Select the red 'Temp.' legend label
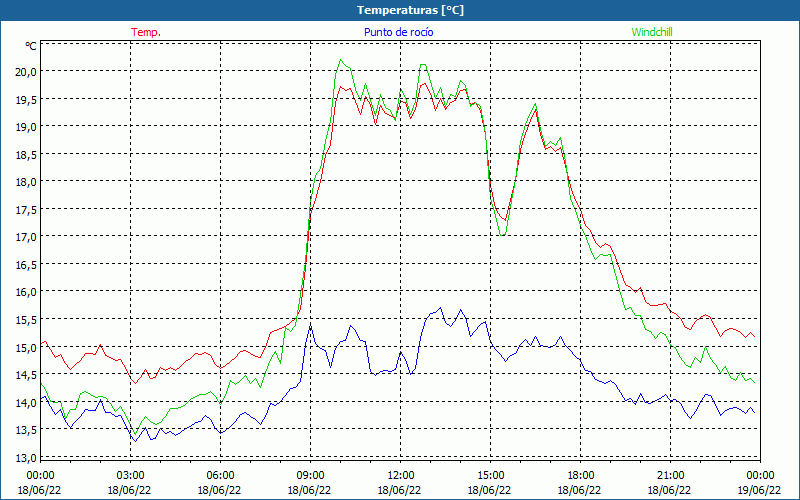The height and width of the screenshot is (500, 800). [146, 32]
